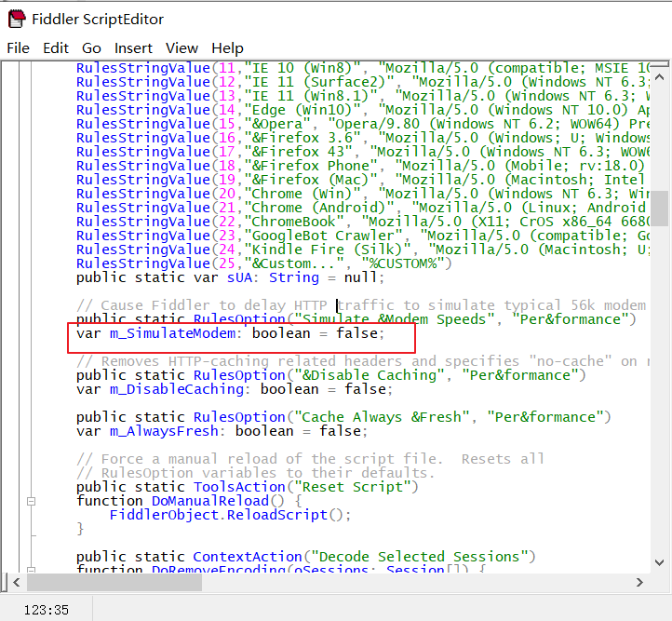Click the "Reset Script" string
The image size is (672, 621).
(352, 487)
